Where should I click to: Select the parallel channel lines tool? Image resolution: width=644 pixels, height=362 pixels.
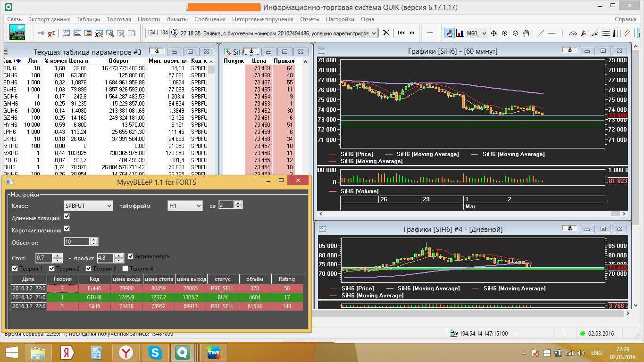627,33
